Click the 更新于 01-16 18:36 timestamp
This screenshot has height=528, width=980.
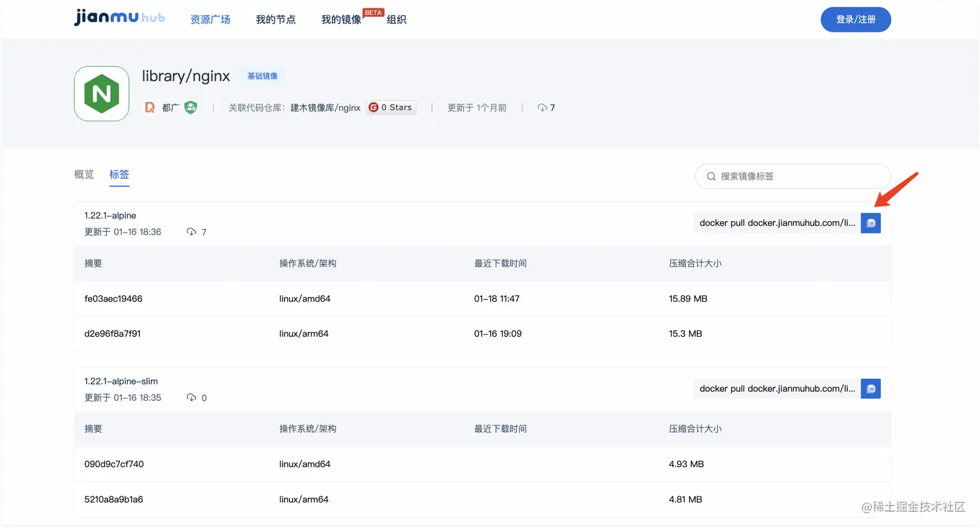[122, 232]
